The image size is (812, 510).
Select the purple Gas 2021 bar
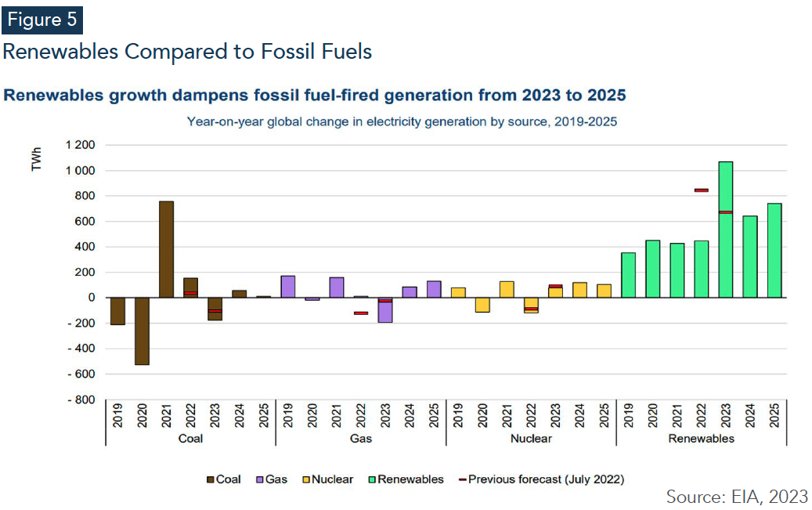[x=337, y=288]
